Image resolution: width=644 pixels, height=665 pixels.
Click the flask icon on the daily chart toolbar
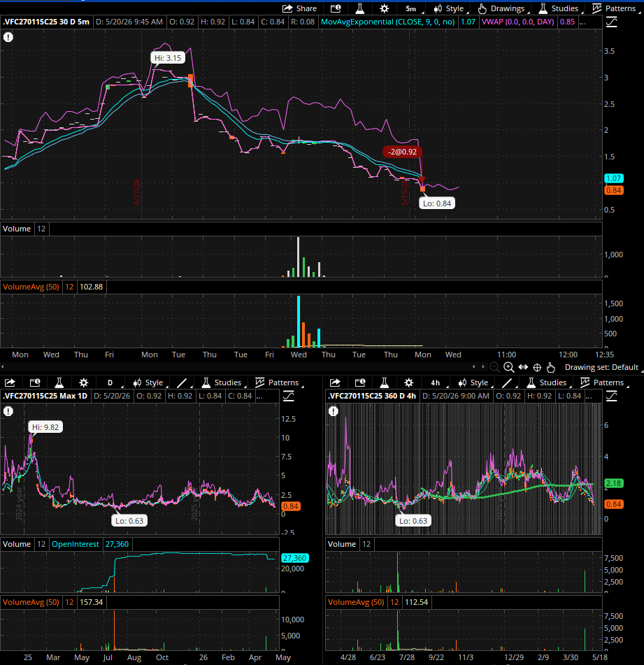point(59,382)
